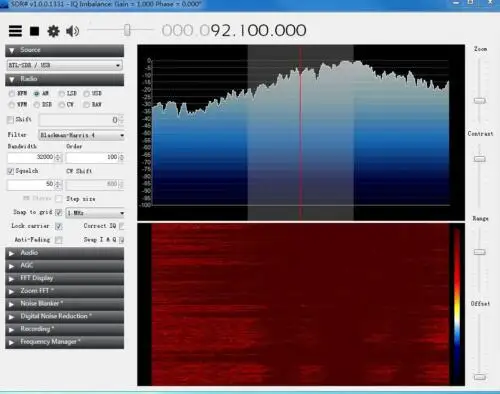The height and width of the screenshot is (394, 500).
Task: Expand the Noise Blanker panel
Action: click(64, 304)
